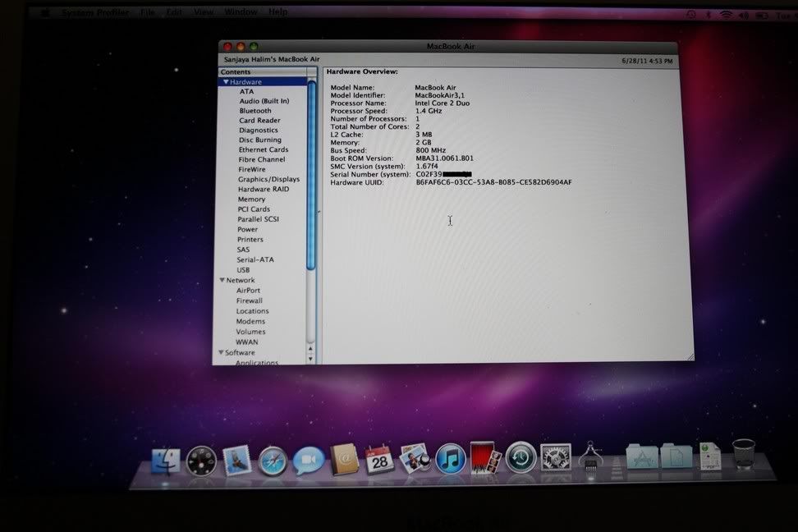
Task: Select Printers in the sidebar
Action: point(250,239)
